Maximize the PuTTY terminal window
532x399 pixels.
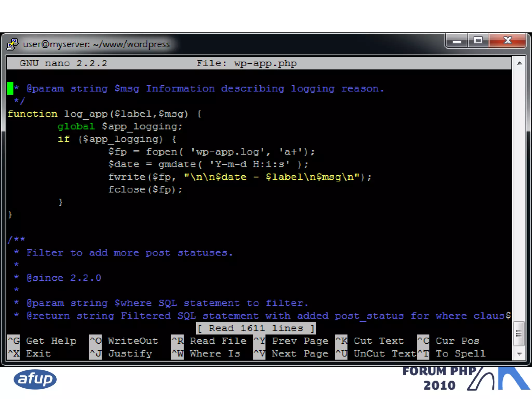click(478, 41)
